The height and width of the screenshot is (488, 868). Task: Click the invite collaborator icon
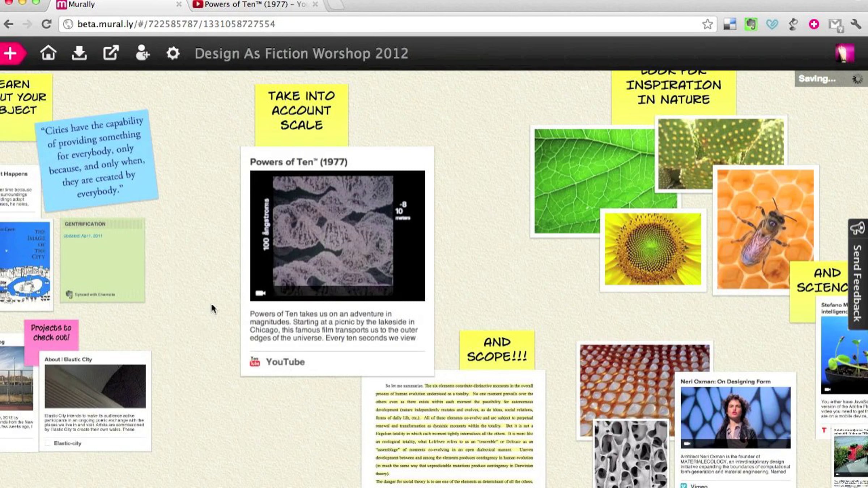coord(142,53)
